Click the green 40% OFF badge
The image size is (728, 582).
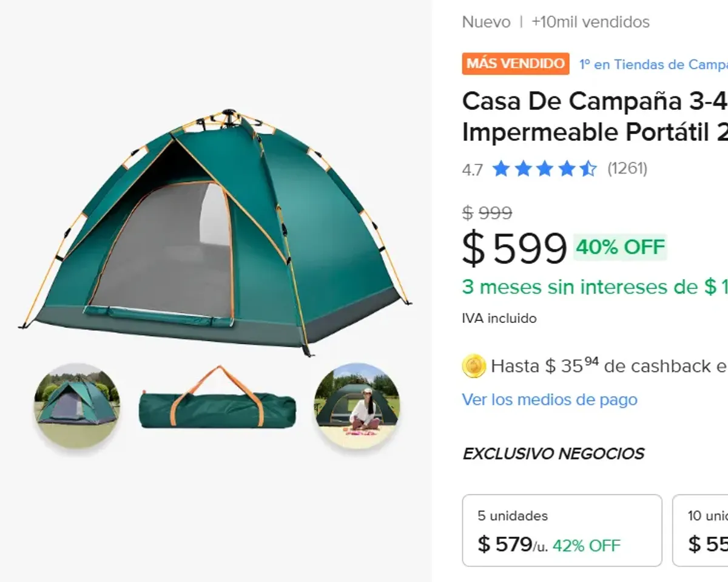(620, 247)
